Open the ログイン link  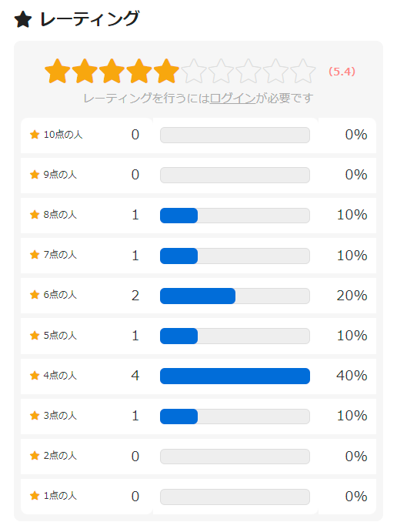pyautogui.click(x=232, y=99)
